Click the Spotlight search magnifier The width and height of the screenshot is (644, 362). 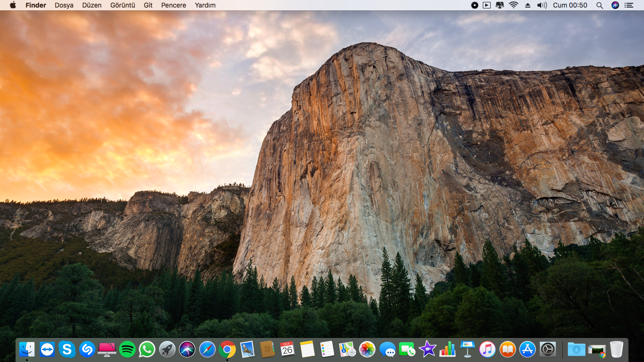[600, 5]
